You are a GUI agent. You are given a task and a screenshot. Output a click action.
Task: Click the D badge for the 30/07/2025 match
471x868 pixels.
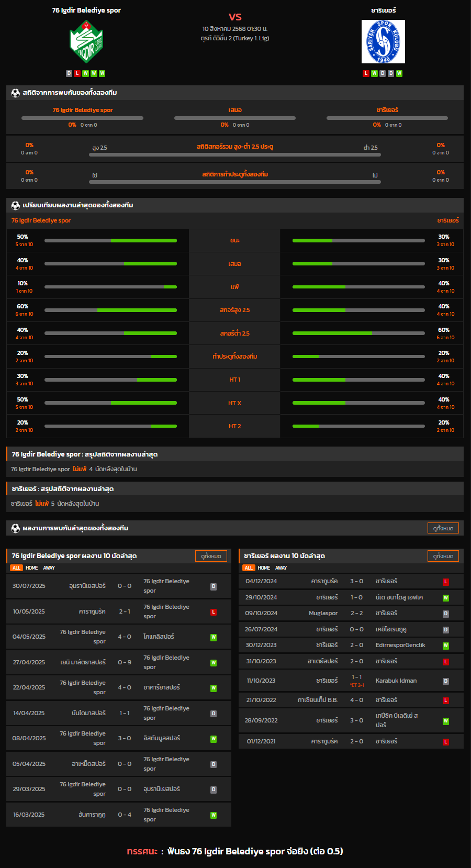coord(214,586)
